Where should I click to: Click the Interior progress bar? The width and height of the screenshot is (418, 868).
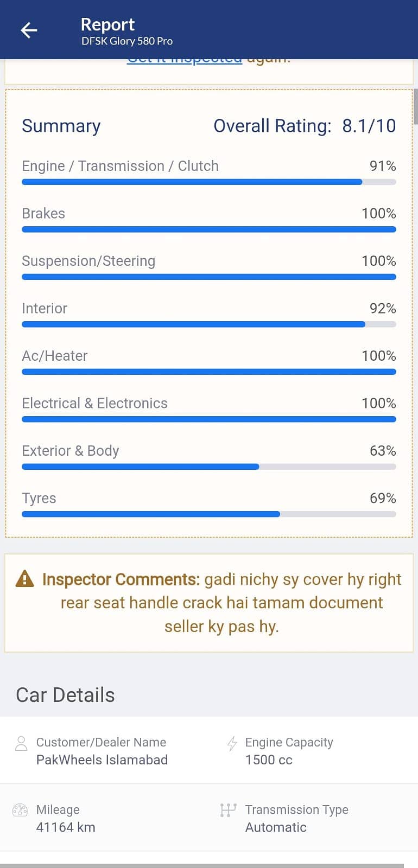click(x=209, y=324)
